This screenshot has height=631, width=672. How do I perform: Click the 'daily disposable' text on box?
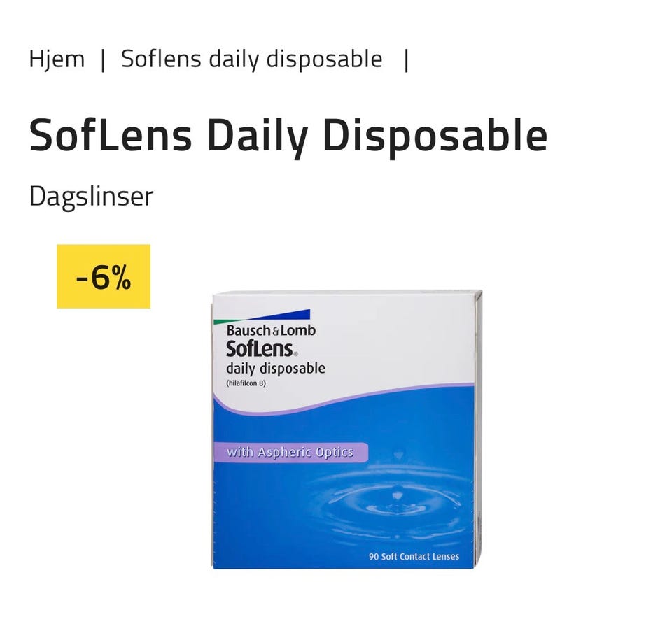pyautogui.click(x=276, y=369)
